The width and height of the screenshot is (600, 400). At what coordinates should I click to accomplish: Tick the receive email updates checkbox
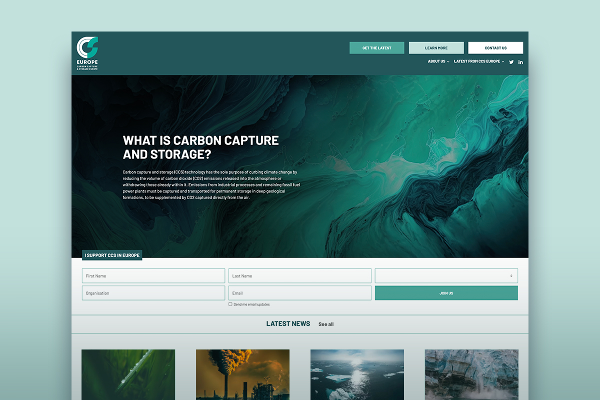tap(230, 304)
